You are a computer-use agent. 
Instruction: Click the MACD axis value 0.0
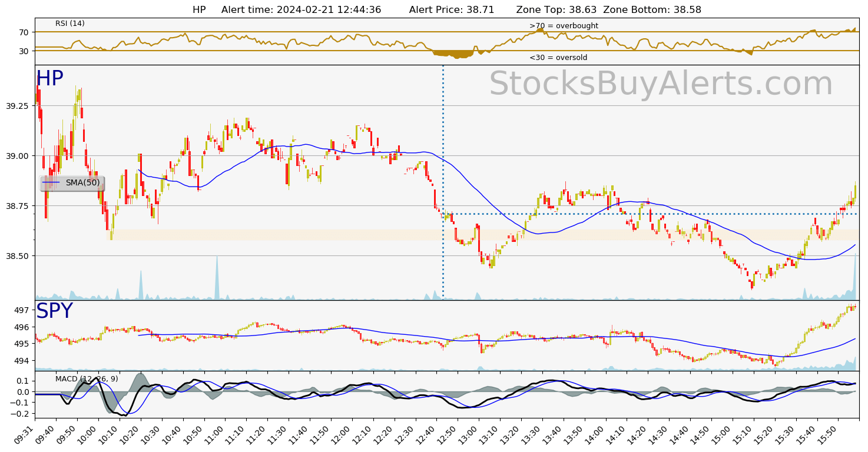pyautogui.click(x=22, y=392)
